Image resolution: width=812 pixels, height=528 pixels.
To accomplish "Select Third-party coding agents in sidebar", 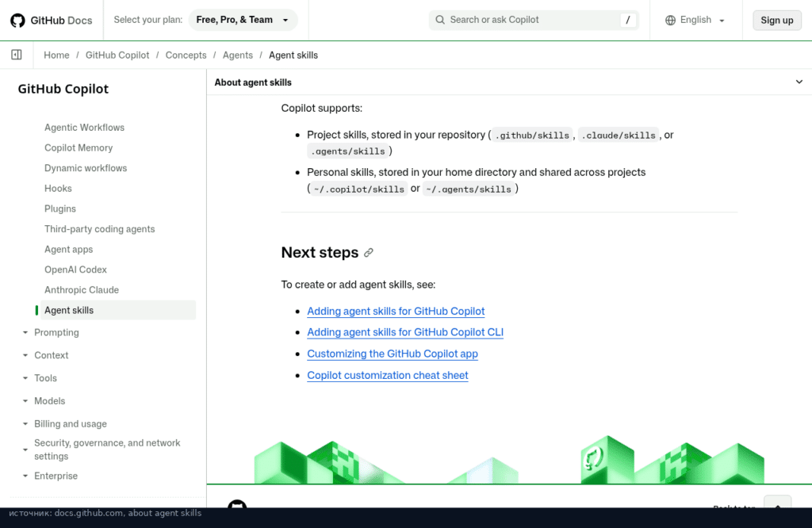I will [x=99, y=229].
